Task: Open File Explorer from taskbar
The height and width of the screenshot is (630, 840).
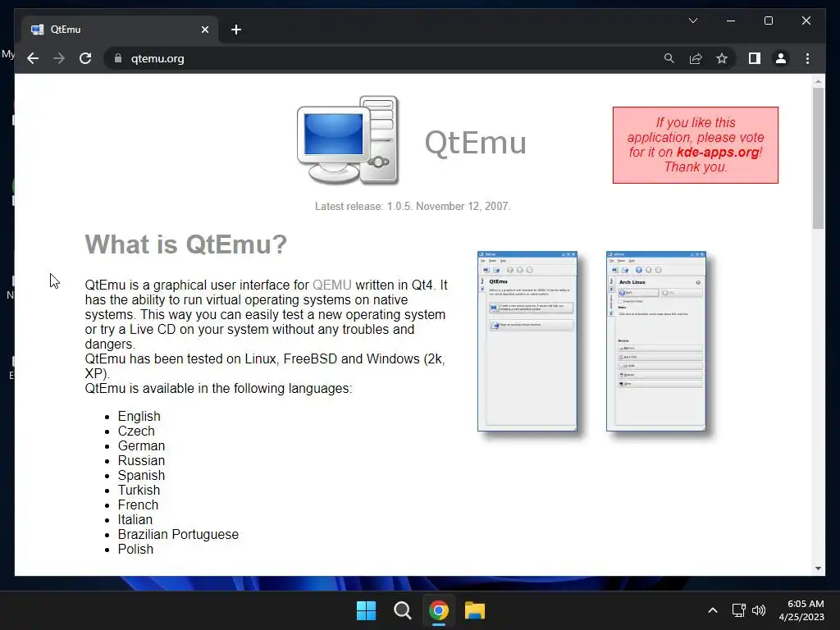Action: click(x=475, y=610)
